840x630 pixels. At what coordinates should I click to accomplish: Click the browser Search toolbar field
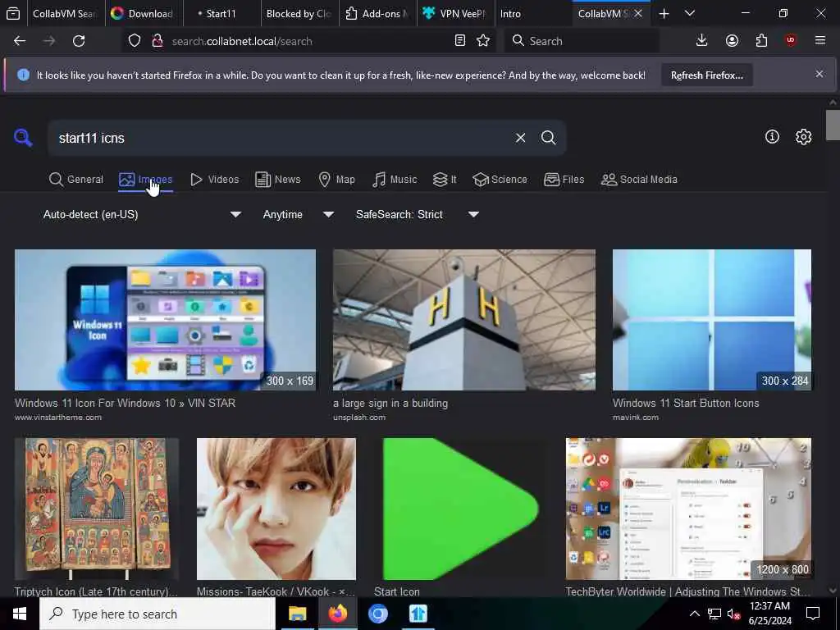[582, 41]
